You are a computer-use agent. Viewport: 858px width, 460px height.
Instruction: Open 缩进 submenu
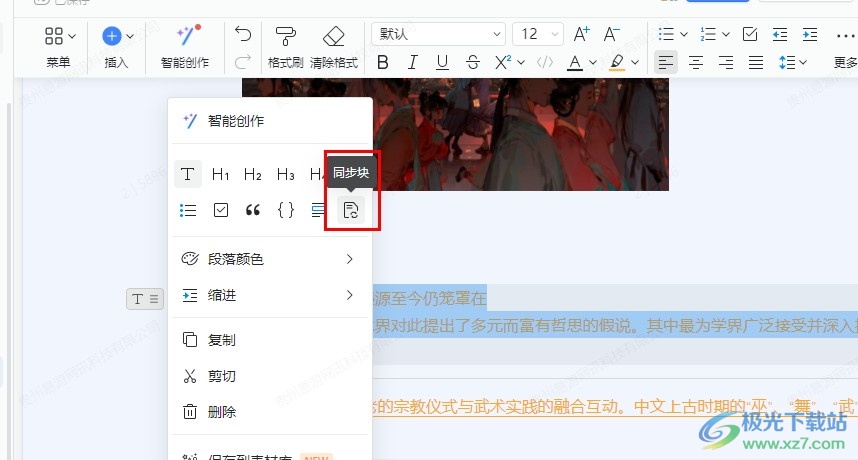tap(270, 295)
